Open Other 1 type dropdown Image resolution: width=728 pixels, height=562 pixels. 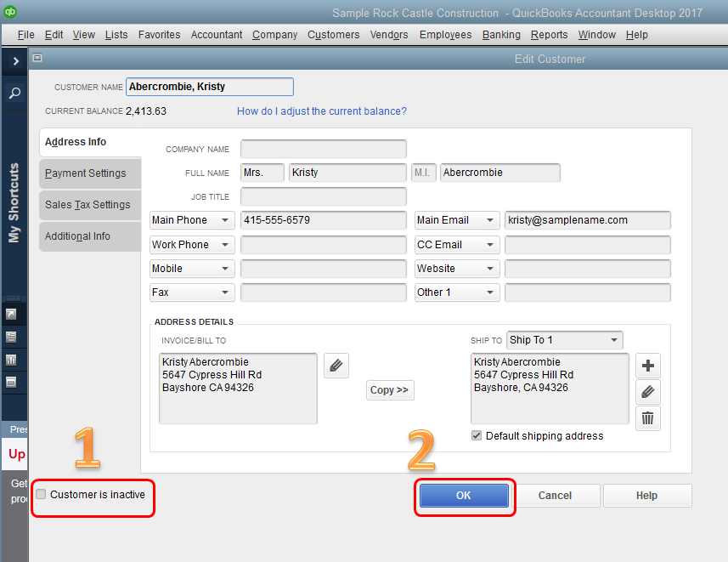(457, 292)
